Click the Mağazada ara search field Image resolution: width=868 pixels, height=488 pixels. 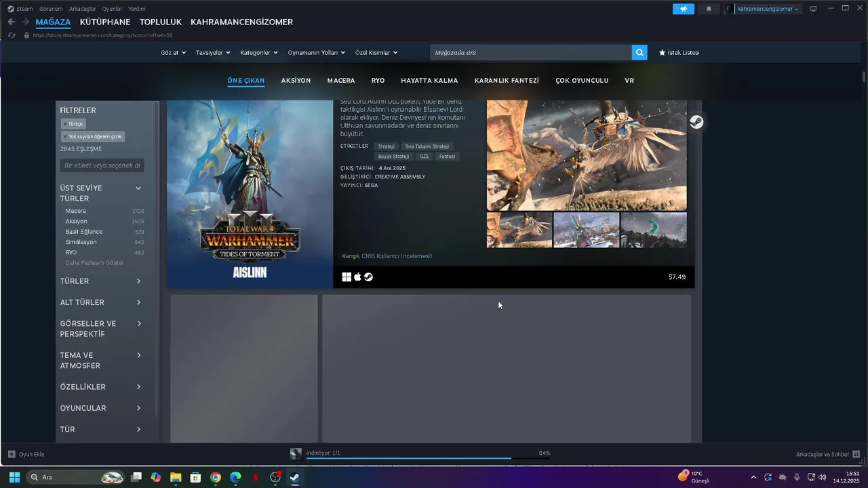click(531, 52)
